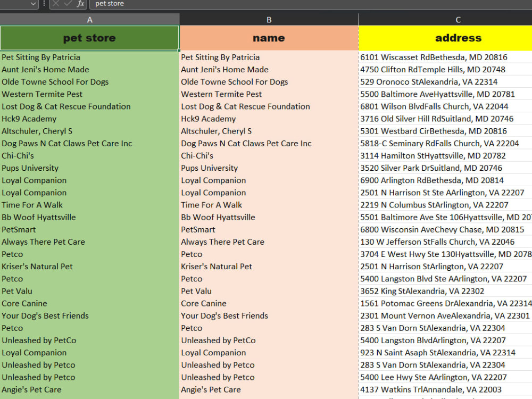The image size is (532, 399).
Task: Select 'Pups University' in column B
Action: tap(209, 168)
